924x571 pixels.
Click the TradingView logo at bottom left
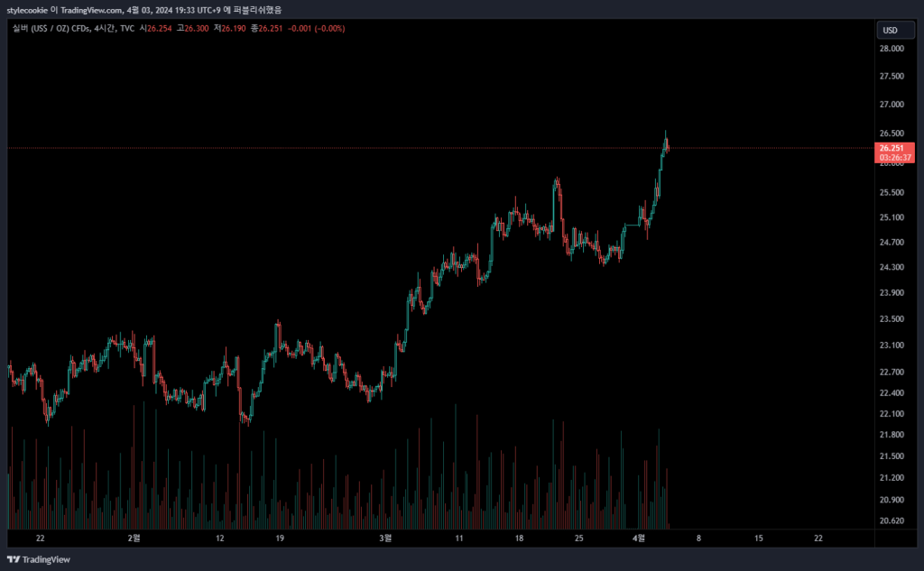(38, 559)
